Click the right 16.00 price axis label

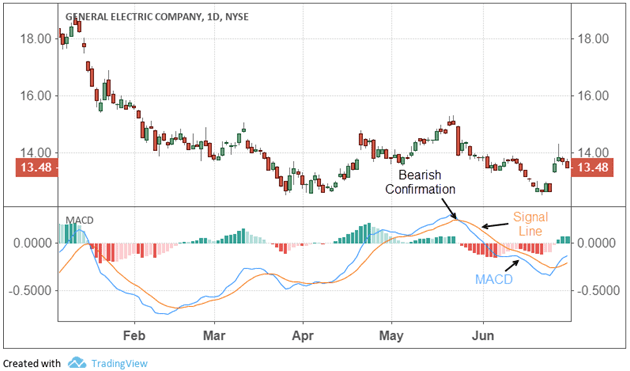(x=593, y=96)
